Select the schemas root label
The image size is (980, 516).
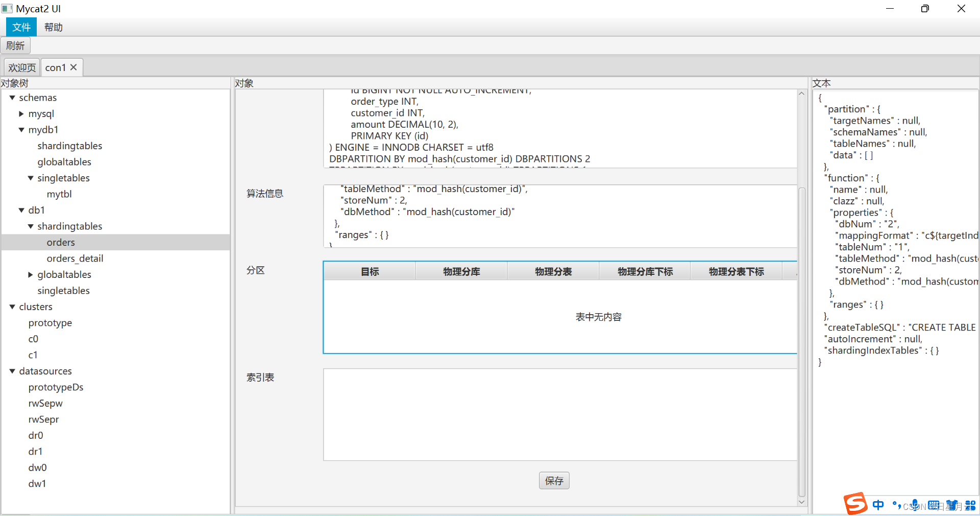(38, 98)
